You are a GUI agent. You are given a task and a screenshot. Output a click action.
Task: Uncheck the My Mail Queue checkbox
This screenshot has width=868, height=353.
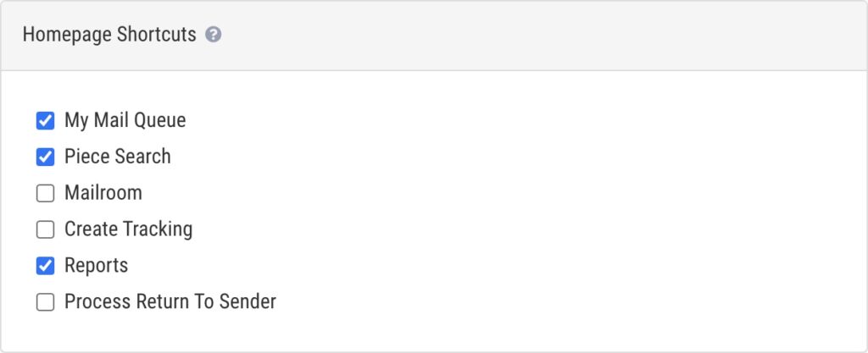point(45,120)
